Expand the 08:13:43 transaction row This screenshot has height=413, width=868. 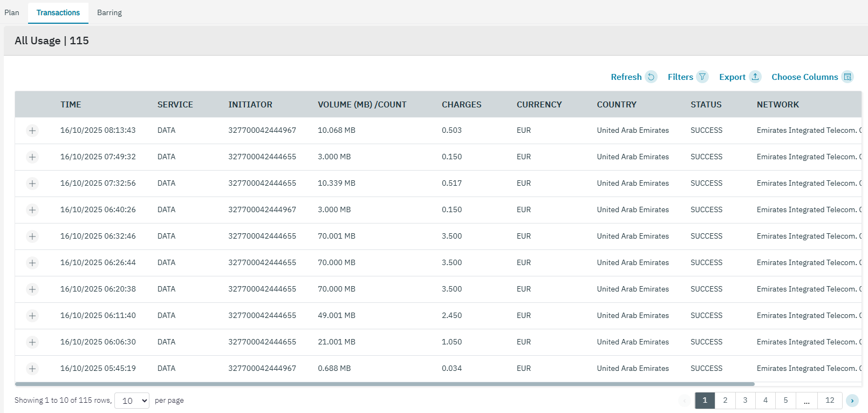pyautogui.click(x=32, y=131)
